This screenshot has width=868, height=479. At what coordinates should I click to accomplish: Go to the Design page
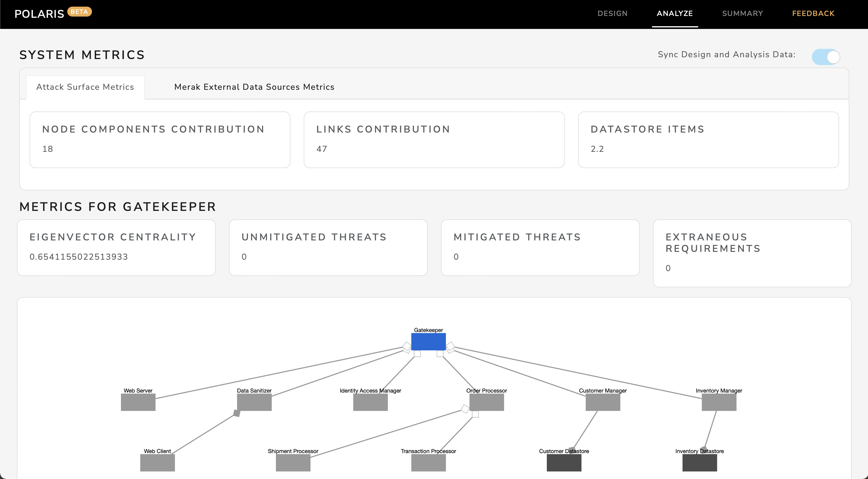tap(612, 14)
